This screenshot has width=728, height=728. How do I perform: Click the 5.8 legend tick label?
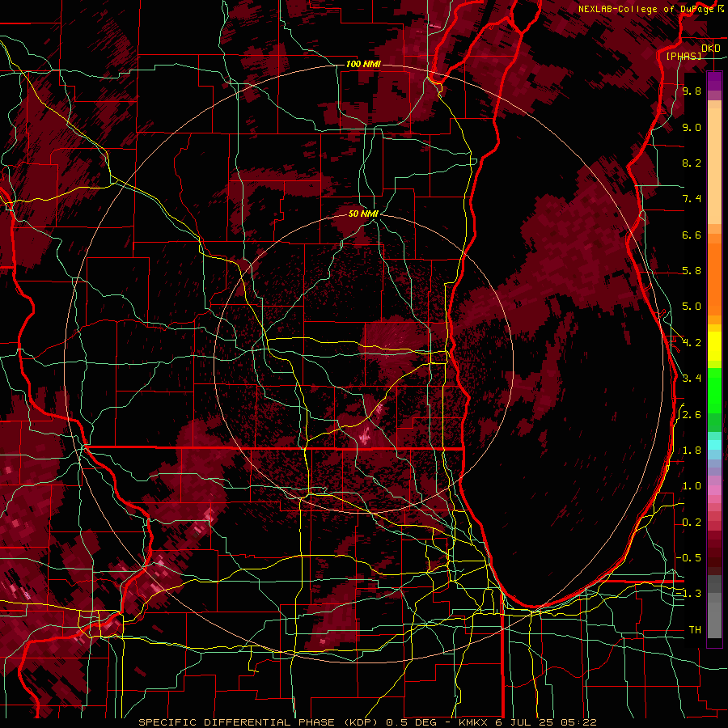tap(692, 271)
